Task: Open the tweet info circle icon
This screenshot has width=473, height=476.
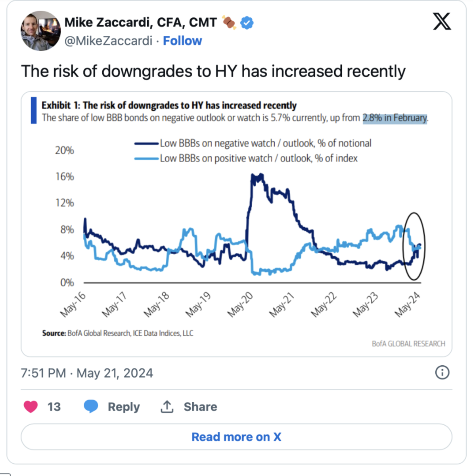Action: [x=442, y=372]
